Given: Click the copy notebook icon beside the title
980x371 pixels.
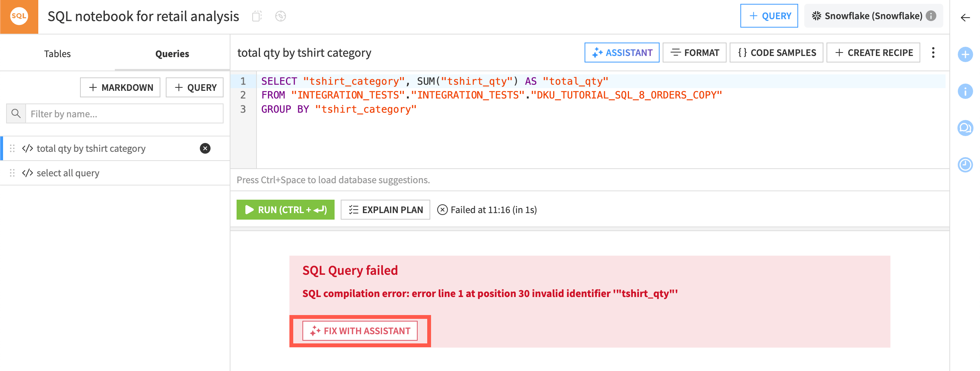Looking at the screenshot, I should (258, 16).
